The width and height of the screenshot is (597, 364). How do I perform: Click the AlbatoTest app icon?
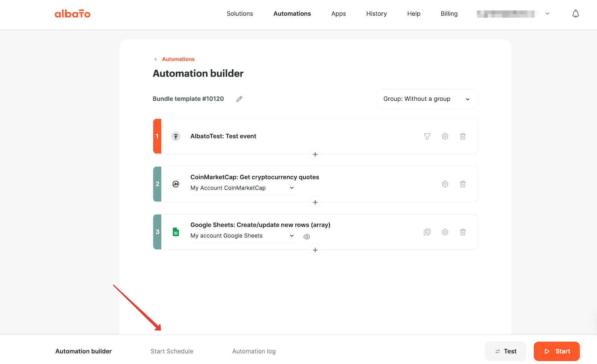[x=176, y=136]
